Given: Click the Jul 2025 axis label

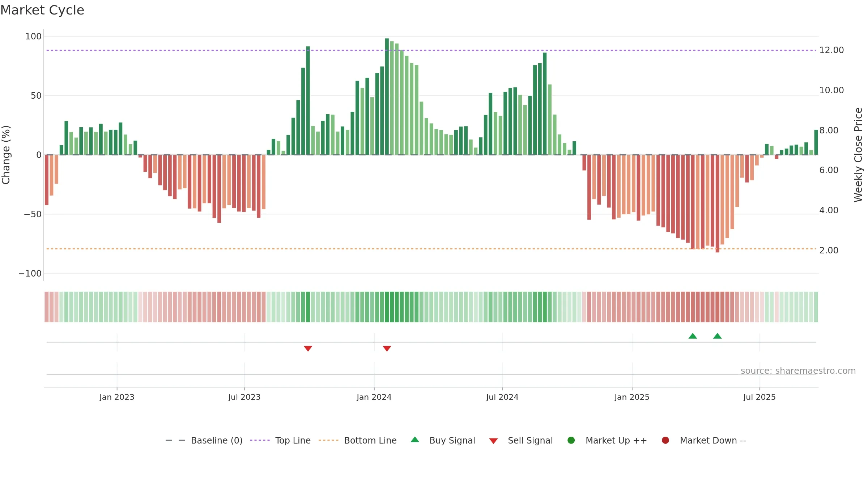Looking at the screenshot, I should 759,397.
